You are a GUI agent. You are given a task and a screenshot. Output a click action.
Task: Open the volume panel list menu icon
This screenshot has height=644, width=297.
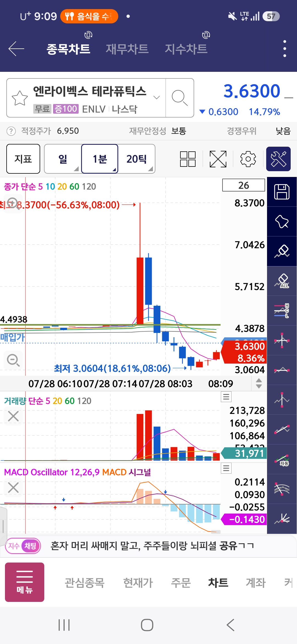coord(226,397)
